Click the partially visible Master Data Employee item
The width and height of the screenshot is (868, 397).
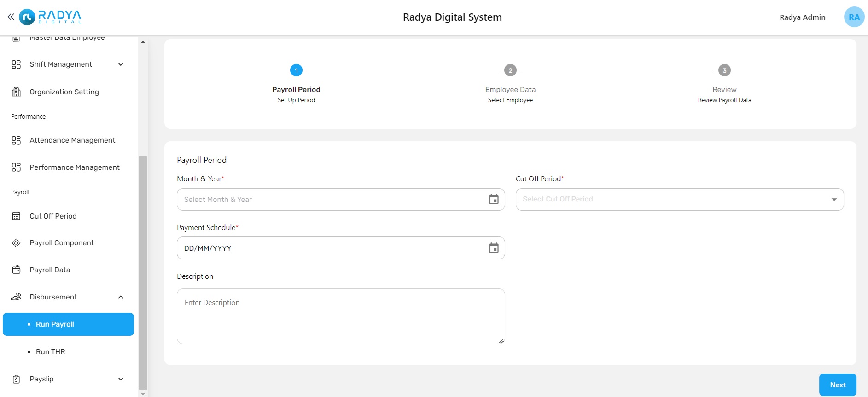pyautogui.click(x=68, y=39)
